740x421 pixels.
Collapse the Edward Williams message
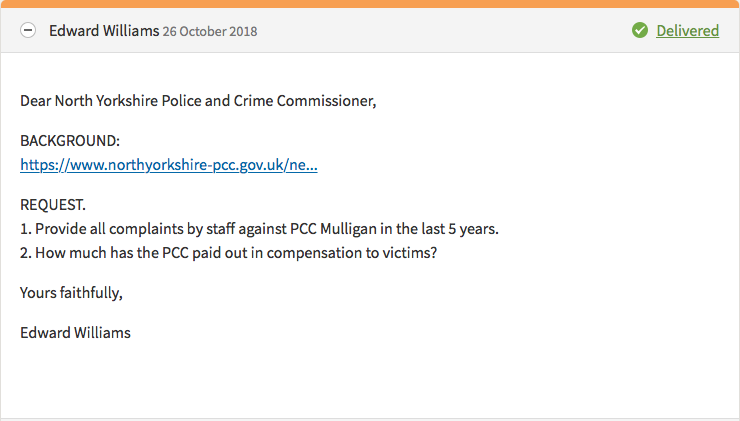click(x=28, y=31)
